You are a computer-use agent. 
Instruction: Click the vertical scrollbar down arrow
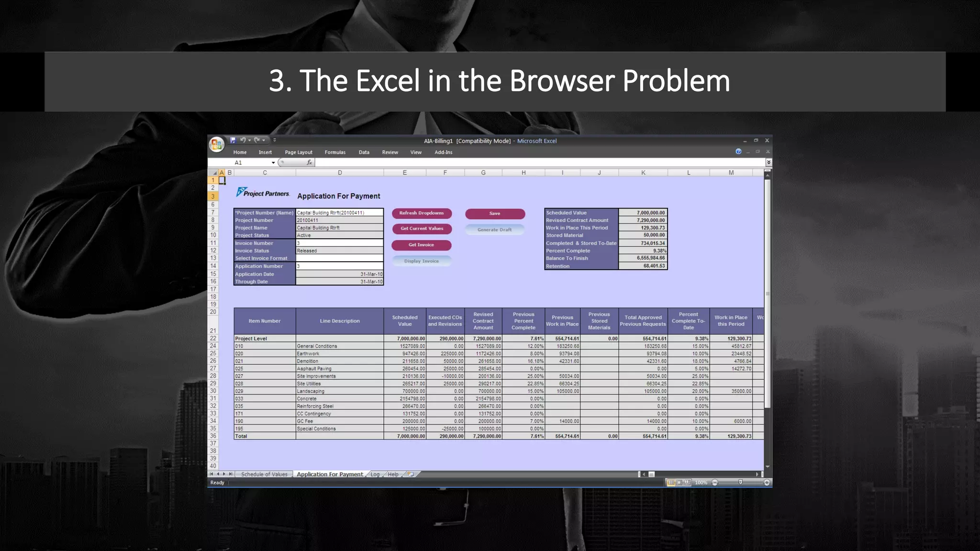coord(768,467)
